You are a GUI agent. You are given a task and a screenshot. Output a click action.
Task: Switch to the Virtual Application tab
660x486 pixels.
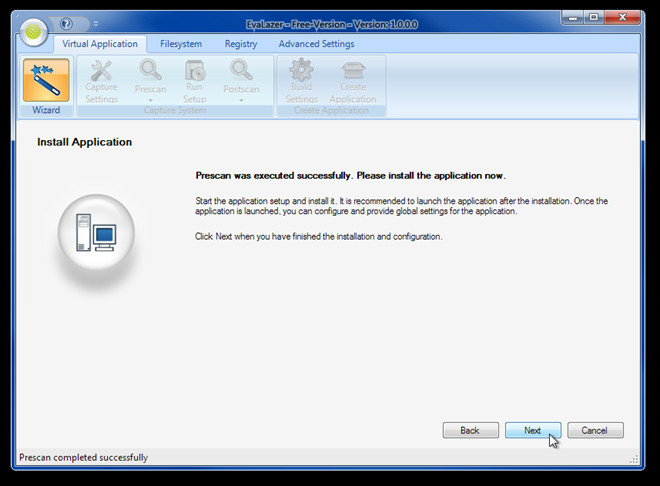pyautogui.click(x=100, y=44)
